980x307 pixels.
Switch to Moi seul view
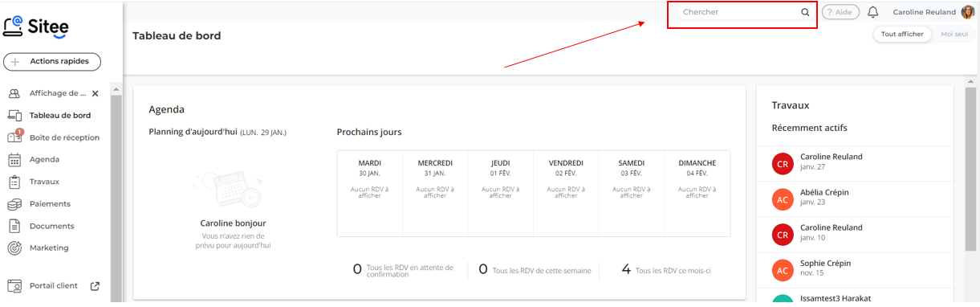pyautogui.click(x=954, y=34)
